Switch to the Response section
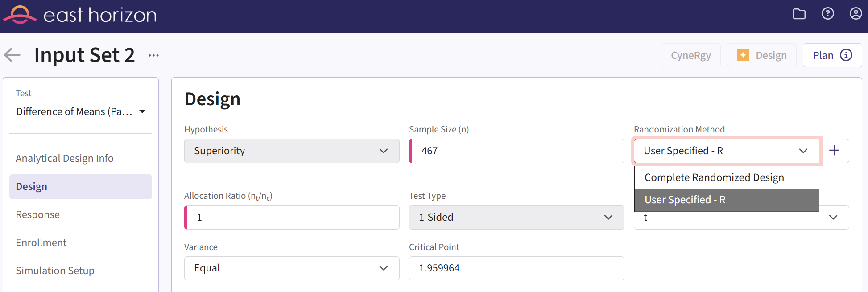868x292 pixels. pos(38,214)
